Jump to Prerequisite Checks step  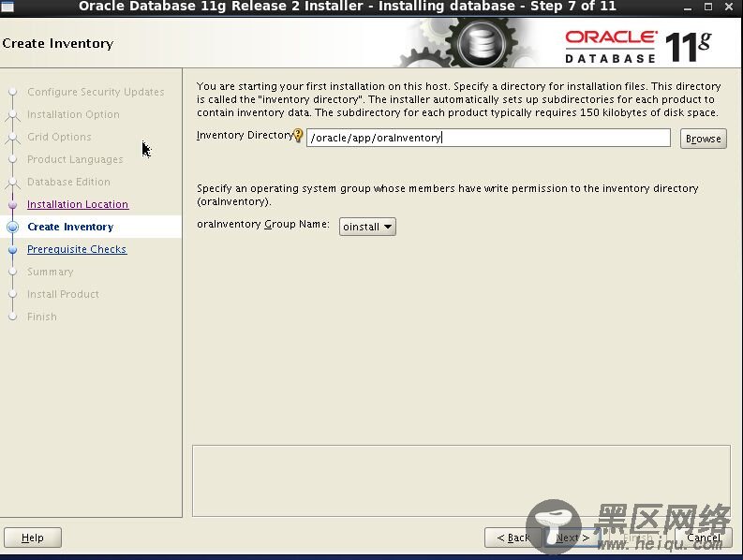77,249
